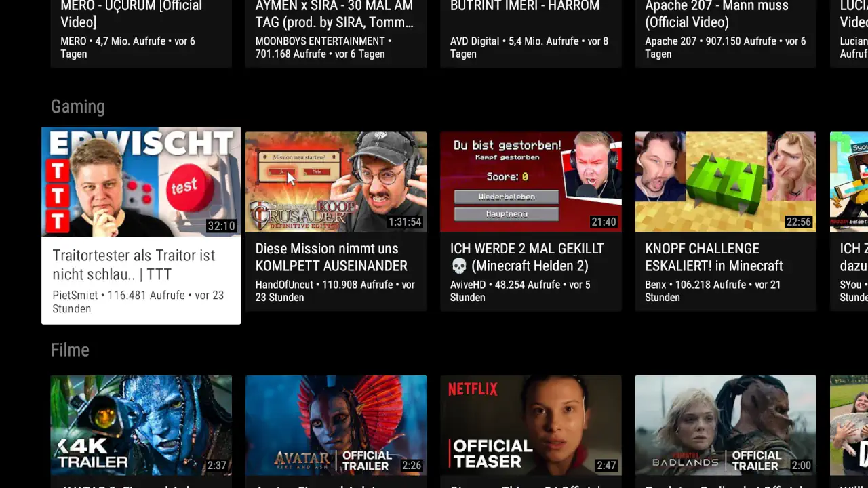Select title 'ICH WERDE 2 MAL GEKILLT'
Screen dimensions: 868x488
[x=527, y=258]
